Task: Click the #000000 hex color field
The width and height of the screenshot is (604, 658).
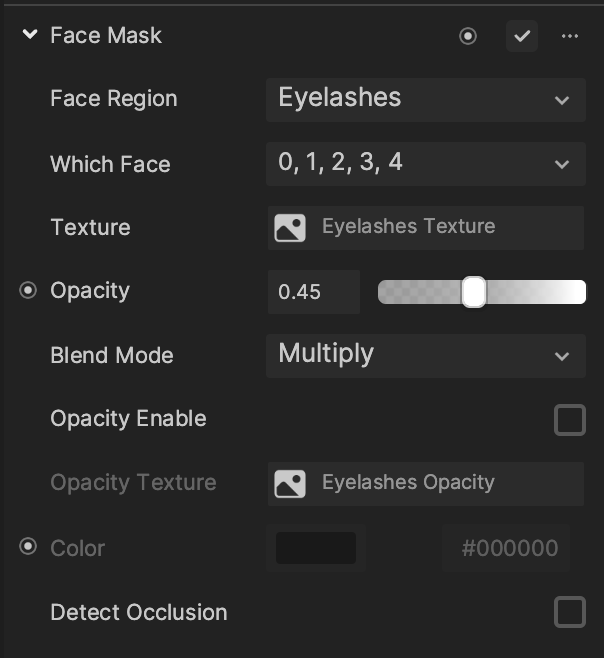Action: pos(510,548)
